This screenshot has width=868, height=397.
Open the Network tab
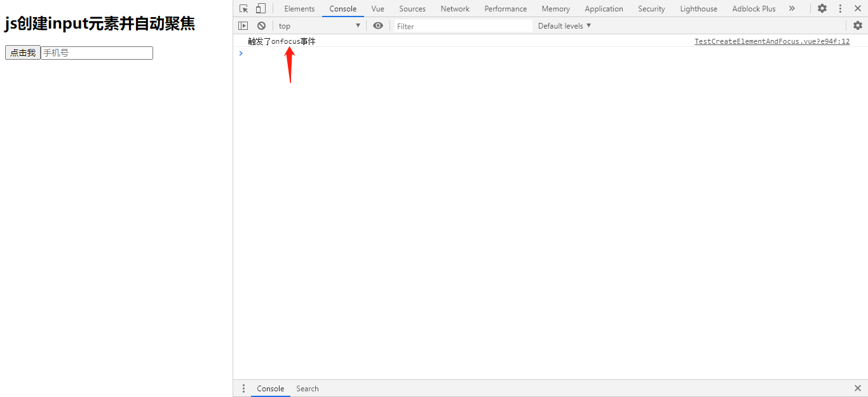tap(455, 8)
